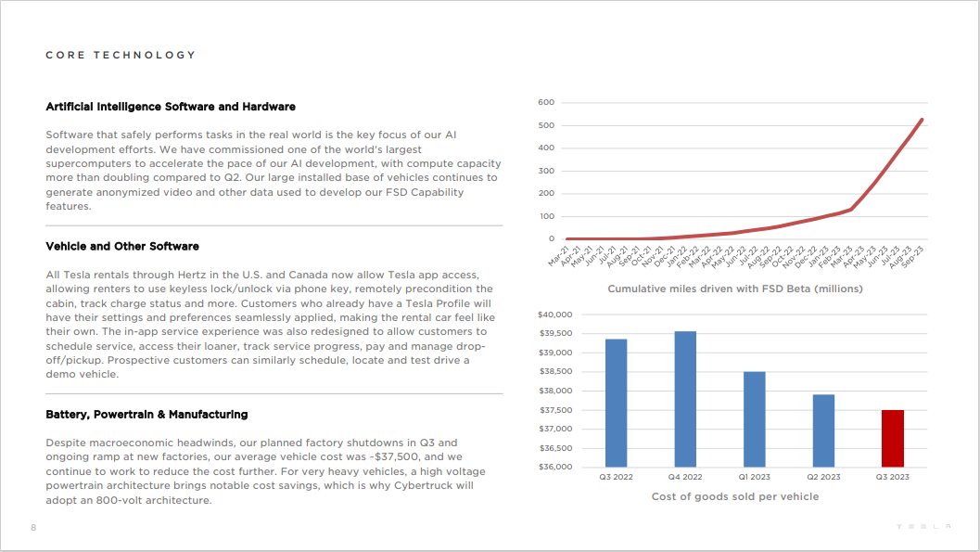Click the blue Q2 2023 bar

tap(823, 430)
